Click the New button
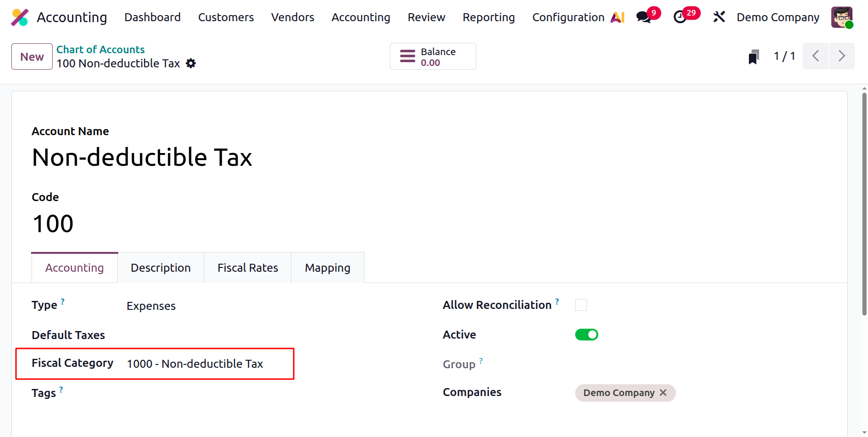Screen dimensions: 868x437 click(32, 57)
